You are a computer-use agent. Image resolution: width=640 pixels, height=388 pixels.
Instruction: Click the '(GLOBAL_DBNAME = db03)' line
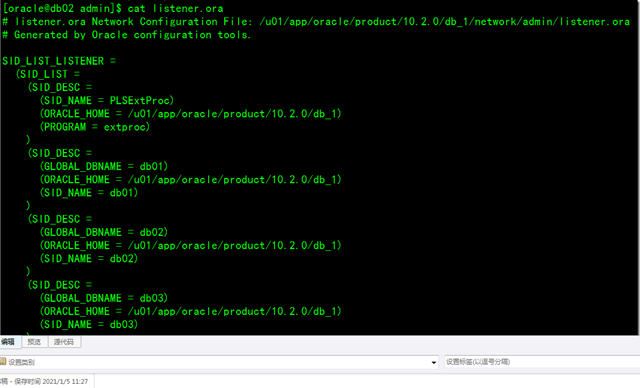click(x=104, y=298)
